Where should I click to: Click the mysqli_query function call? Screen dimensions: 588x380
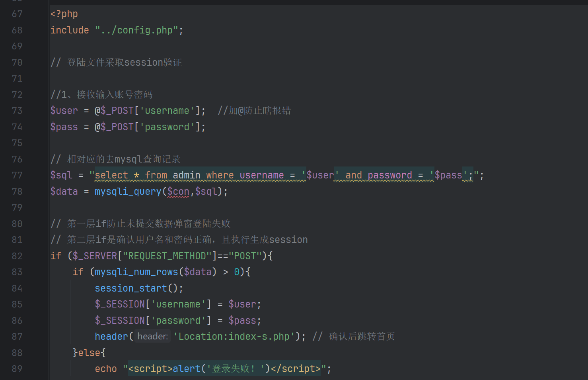point(128,192)
